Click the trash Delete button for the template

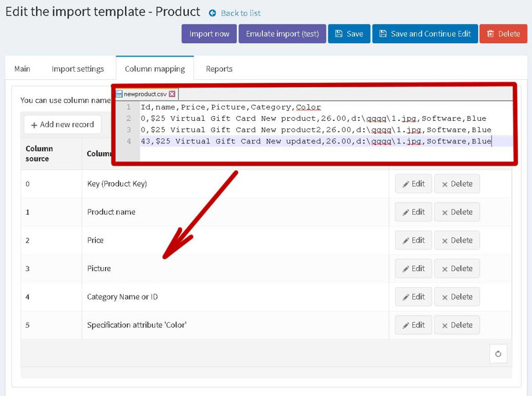click(x=503, y=34)
